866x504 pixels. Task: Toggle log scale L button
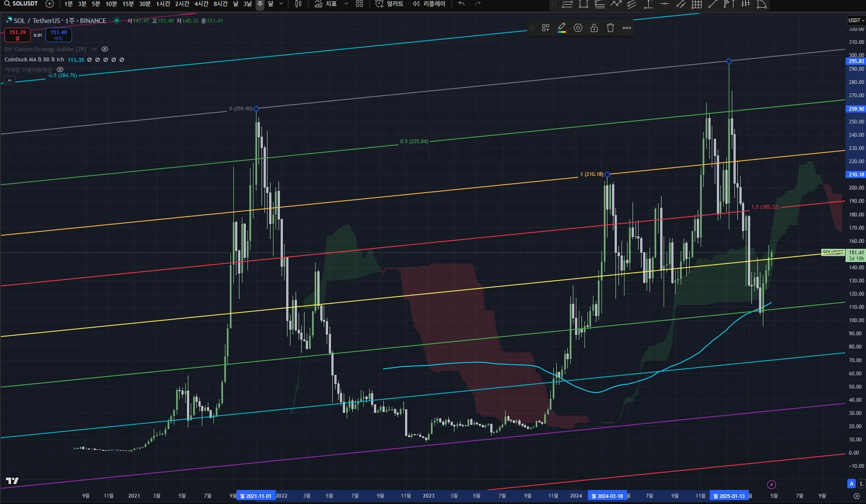pyautogui.click(x=861, y=484)
